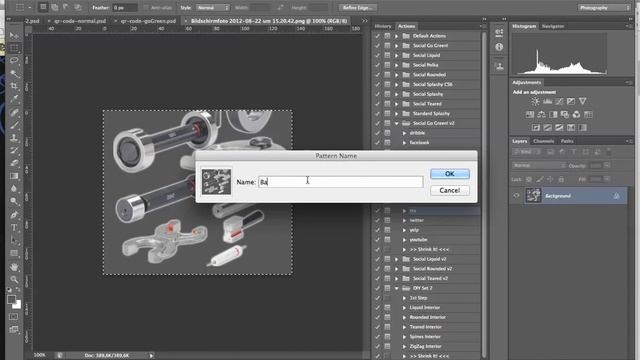The height and width of the screenshot is (360, 640).
Task: Toggle the checkmark for Standard Splashy set
Action: pos(378,113)
